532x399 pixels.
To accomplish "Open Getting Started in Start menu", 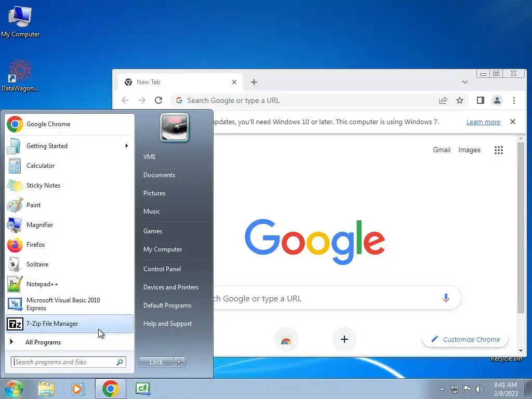I will pyautogui.click(x=70, y=146).
